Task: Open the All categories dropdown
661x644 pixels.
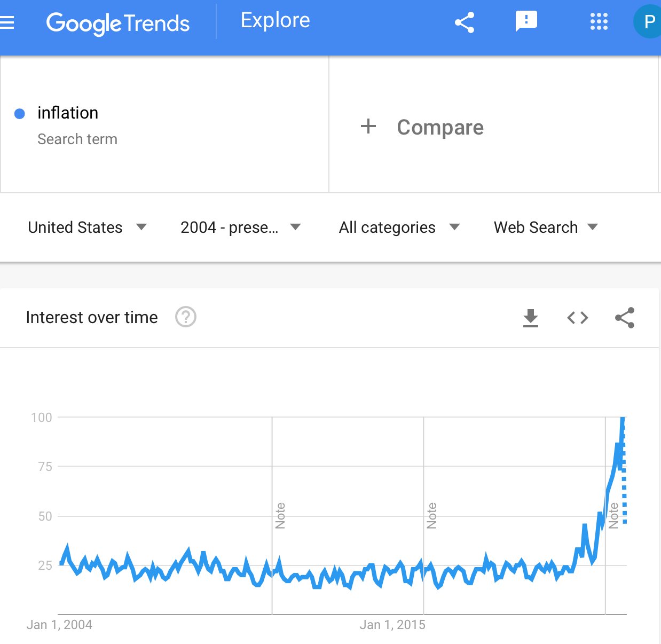Action: click(x=399, y=227)
